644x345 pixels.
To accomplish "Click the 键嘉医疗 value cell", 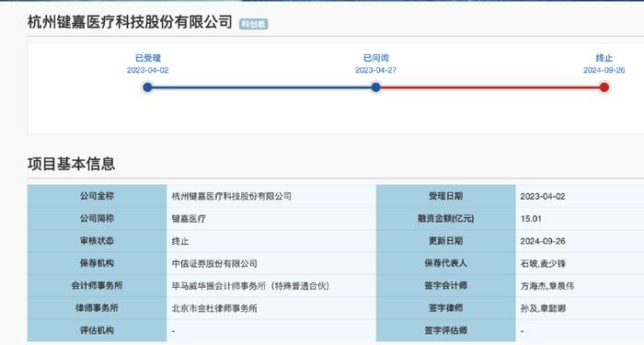I will coord(271,219).
